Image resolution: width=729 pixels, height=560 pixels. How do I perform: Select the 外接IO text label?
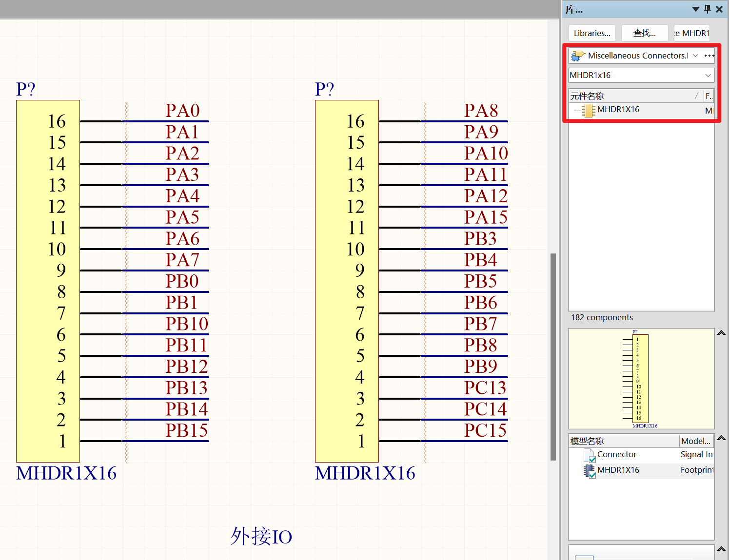[x=261, y=537]
